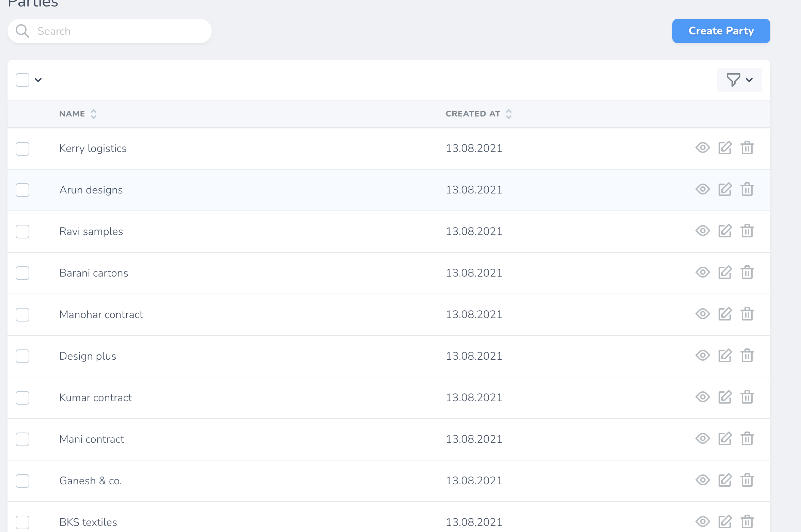This screenshot has width=801, height=532.
Task: View details of Kerry logistics
Action: point(702,148)
